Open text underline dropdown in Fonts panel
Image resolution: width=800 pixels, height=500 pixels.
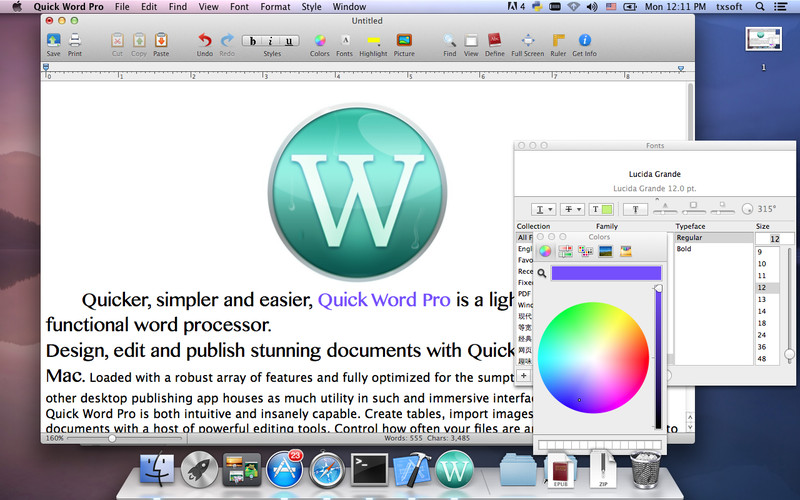[543, 209]
